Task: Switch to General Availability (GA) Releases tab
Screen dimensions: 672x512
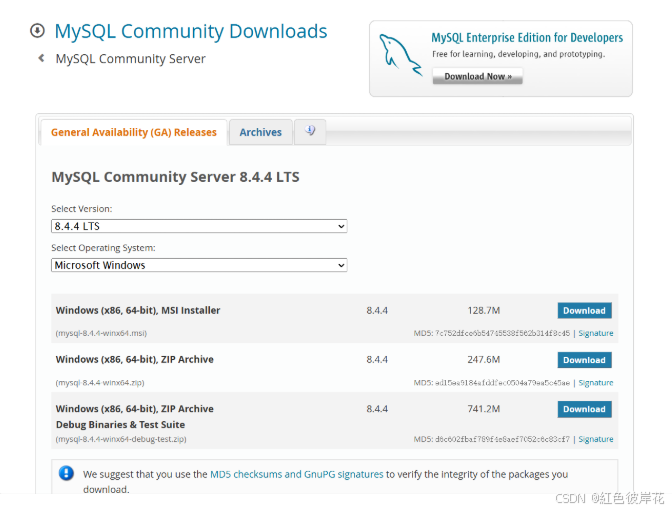Action: pos(134,132)
